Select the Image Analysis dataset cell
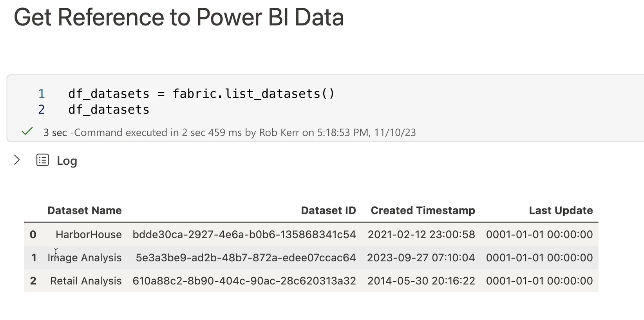 click(x=85, y=257)
